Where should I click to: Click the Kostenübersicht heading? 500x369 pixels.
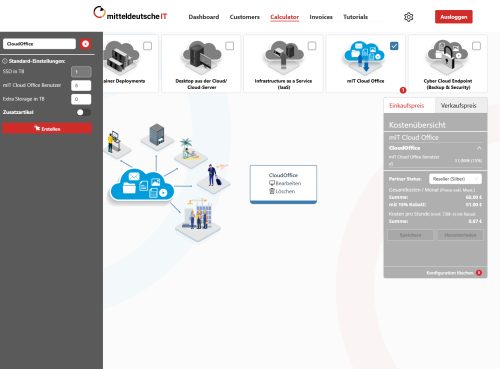pyautogui.click(x=417, y=125)
